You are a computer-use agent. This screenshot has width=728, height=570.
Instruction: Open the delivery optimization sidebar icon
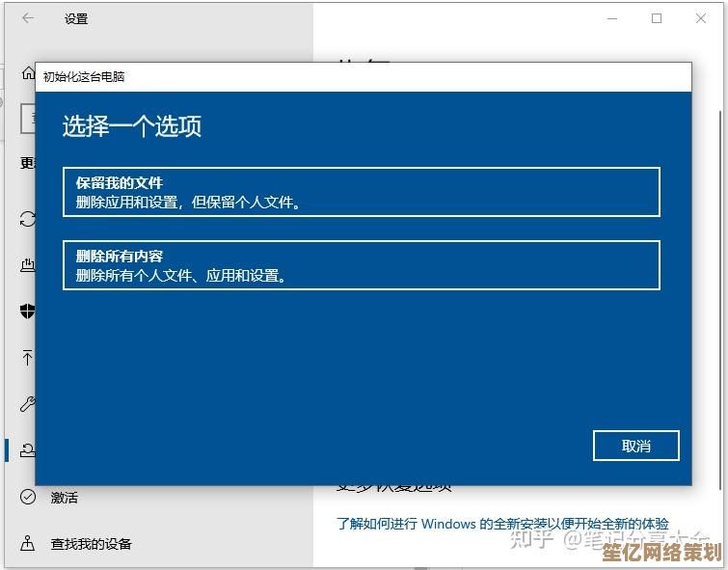[28, 265]
